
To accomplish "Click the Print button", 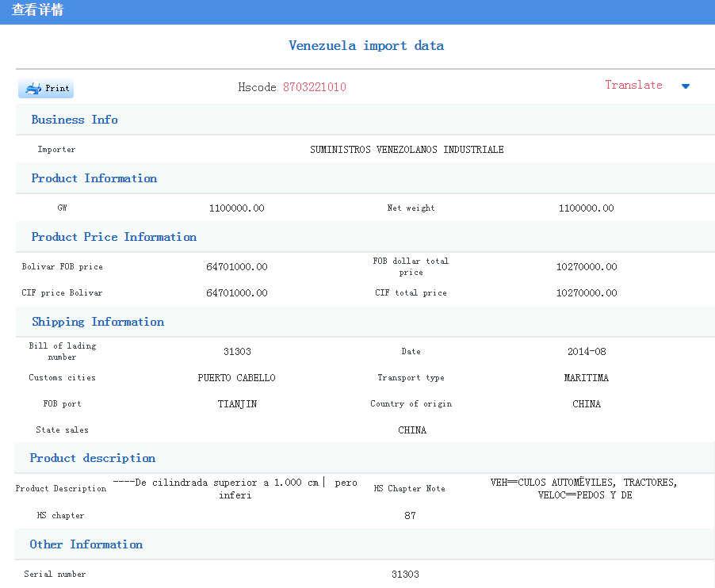I will point(46,89).
